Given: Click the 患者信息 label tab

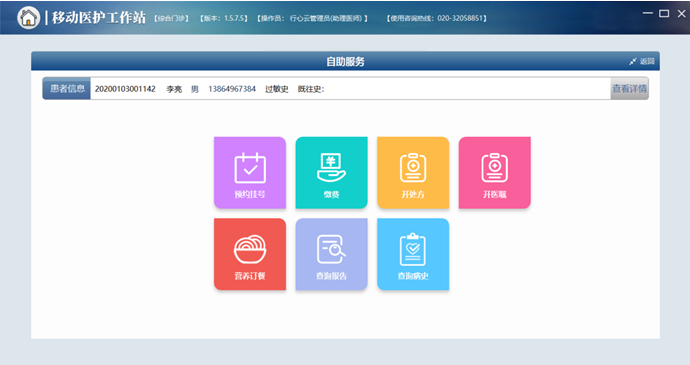Looking at the screenshot, I should pyautogui.click(x=67, y=89).
